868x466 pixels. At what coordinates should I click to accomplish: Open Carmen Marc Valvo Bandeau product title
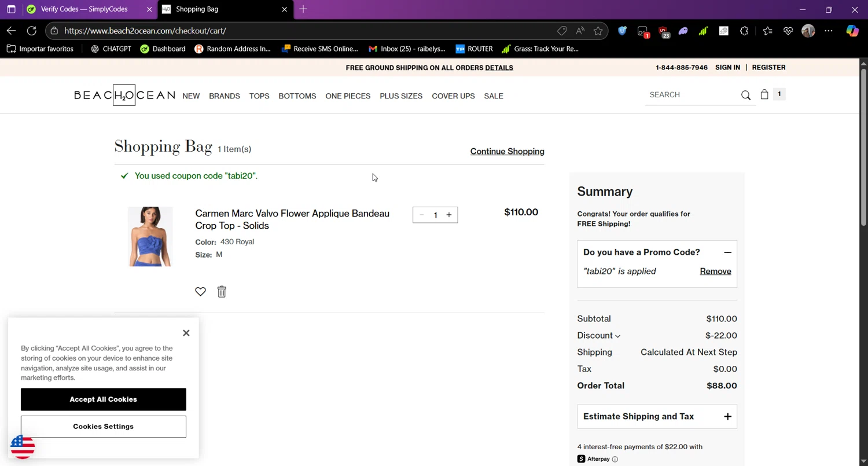coord(292,219)
